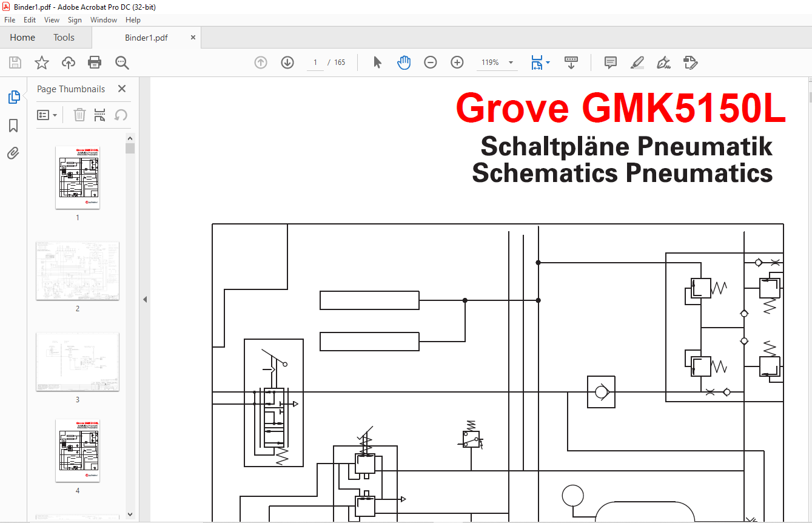
Task: Select page 2 thumbnail
Action: tap(78, 271)
